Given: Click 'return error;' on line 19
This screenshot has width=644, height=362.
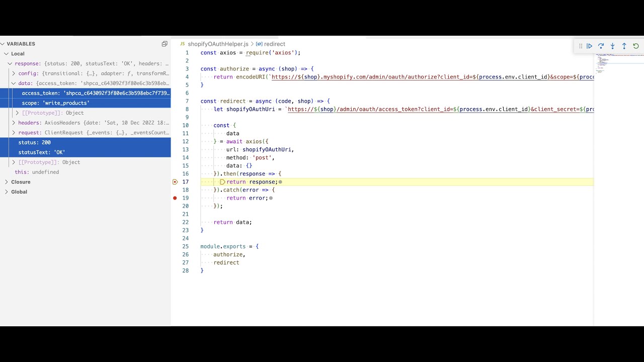Looking at the screenshot, I should tap(247, 198).
